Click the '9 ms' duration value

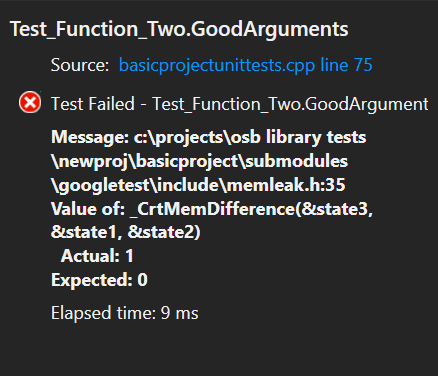179,313
